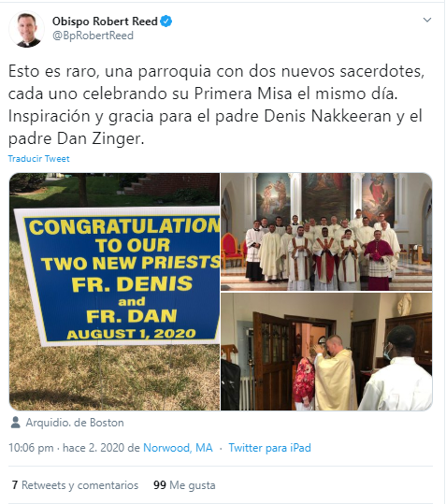View the 99 Me gusta list

[184, 485]
